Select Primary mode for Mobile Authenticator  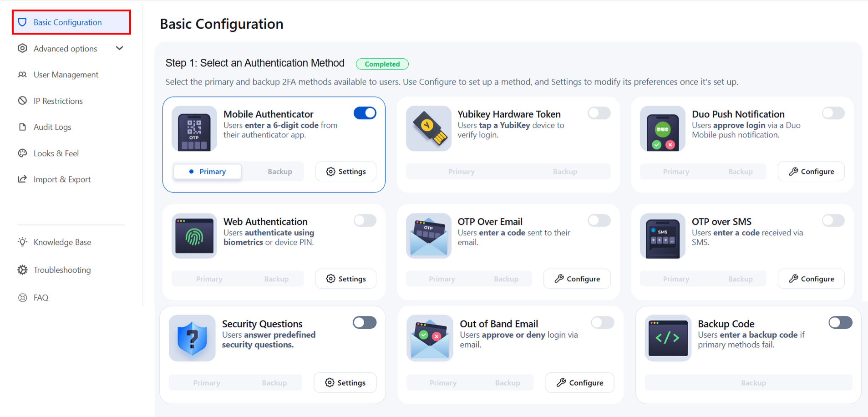click(207, 171)
